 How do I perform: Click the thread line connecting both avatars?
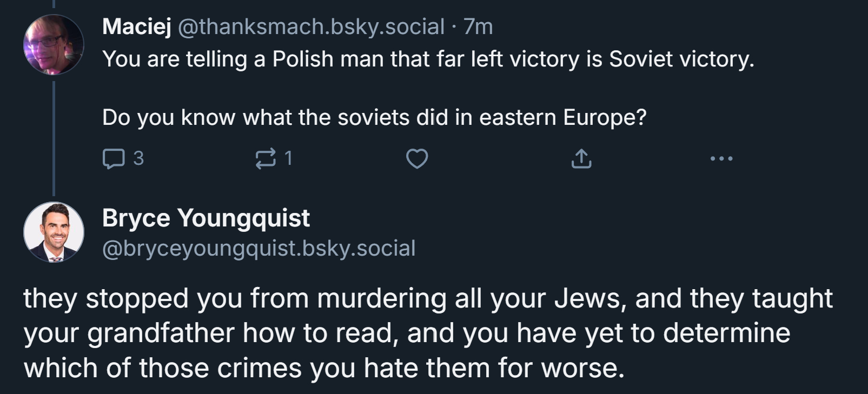pos(54,138)
